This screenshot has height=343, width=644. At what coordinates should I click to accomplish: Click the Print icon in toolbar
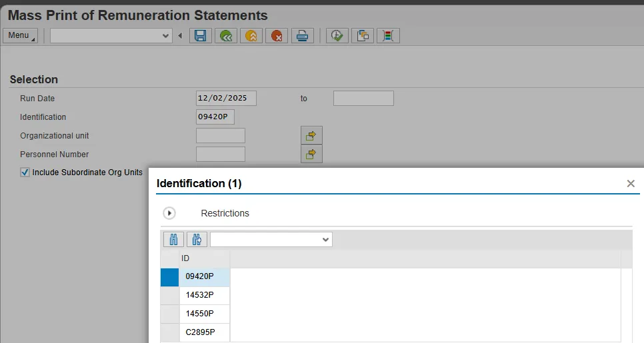pyautogui.click(x=302, y=36)
